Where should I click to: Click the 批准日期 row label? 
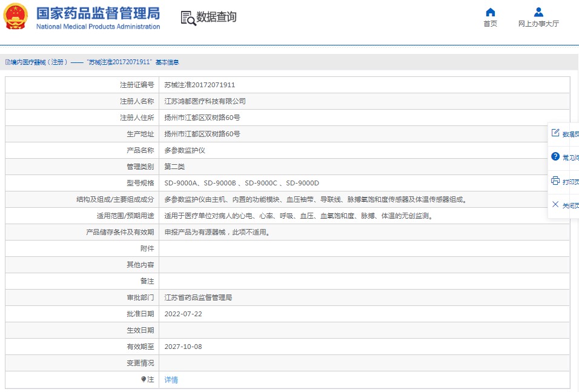point(141,314)
